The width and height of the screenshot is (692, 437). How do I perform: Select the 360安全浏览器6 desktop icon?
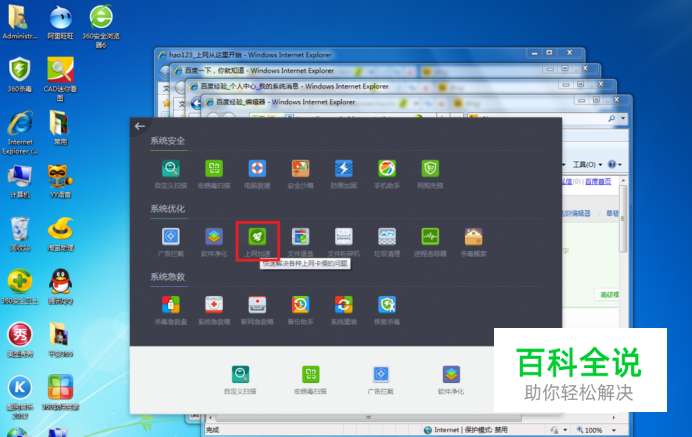(x=101, y=26)
